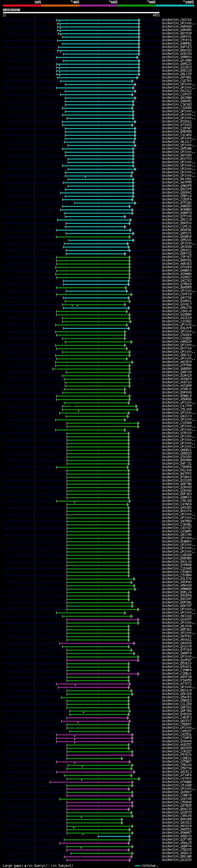The image size is (197, 868).
Task: Click the hit label UniRef100_A8QCS3
Action: pos(177,836)
